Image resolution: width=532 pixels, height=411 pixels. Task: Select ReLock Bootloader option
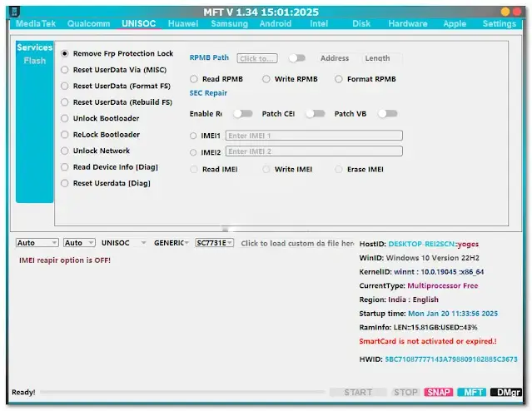(x=101, y=135)
